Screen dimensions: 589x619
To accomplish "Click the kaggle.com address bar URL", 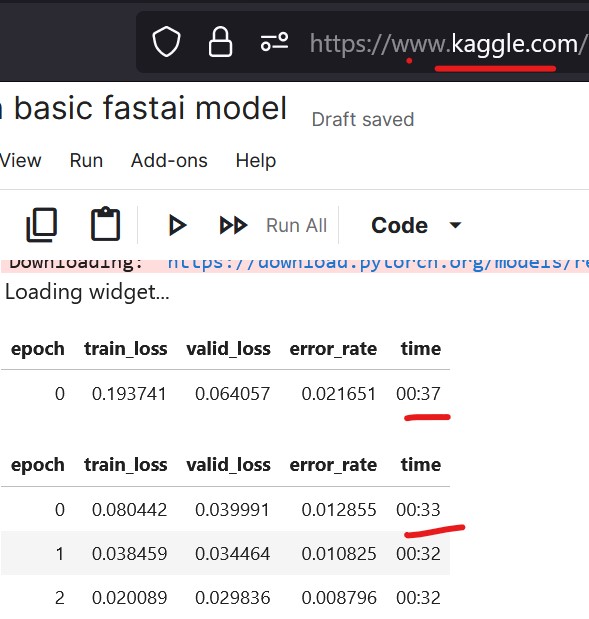I will [447, 44].
